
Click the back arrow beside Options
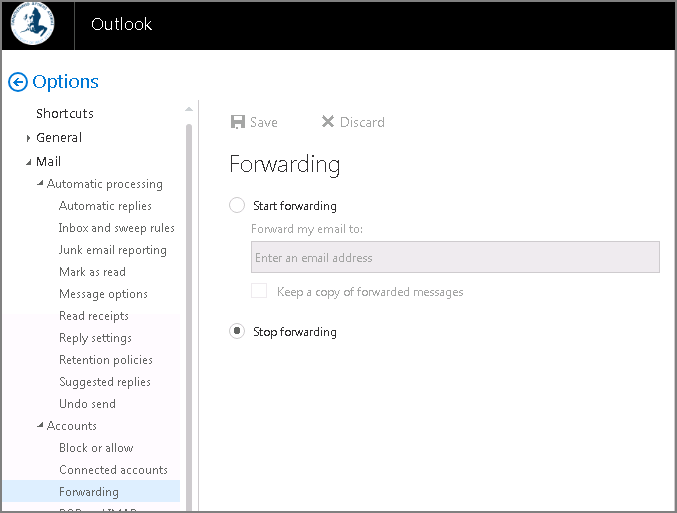(18, 82)
